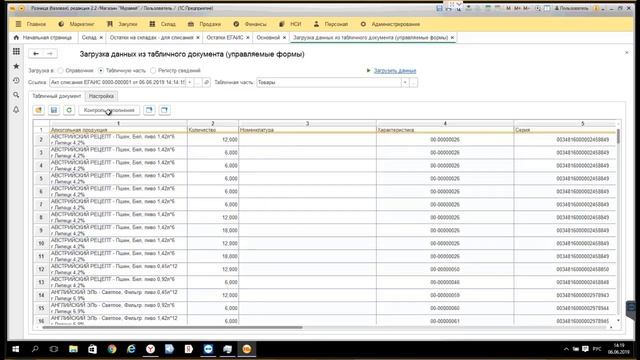This screenshot has height=360, width=640.
Task: Open File Explorer from the taskbar
Action: pos(73,349)
